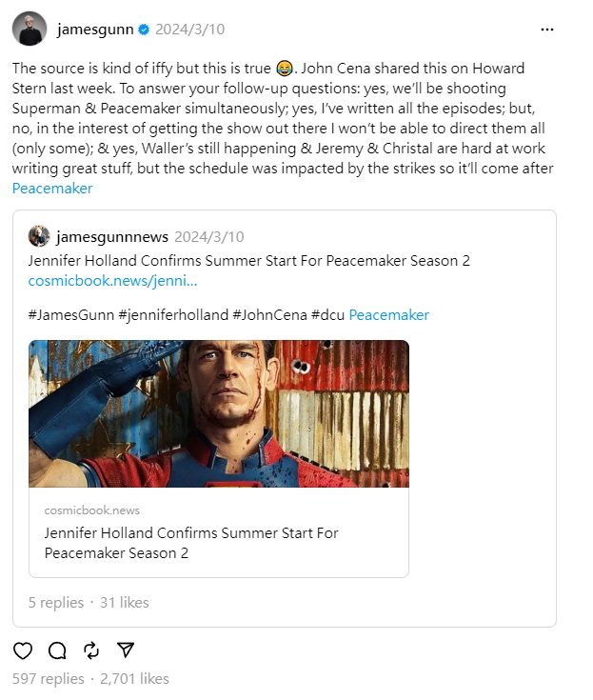This screenshot has height=700, width=593.
Task: View the 2,701 likes count
Action: point(134,679)
